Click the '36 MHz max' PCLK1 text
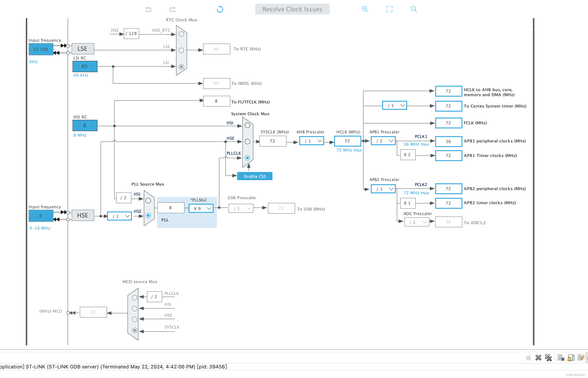This screenshot has height=378, width=588. click(416, 144)
